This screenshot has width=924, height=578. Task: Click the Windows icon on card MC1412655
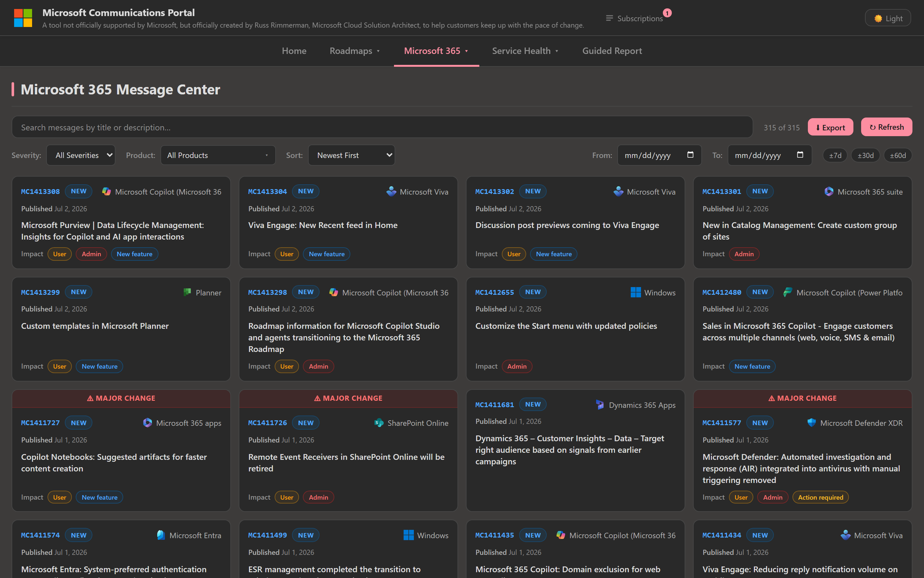[636, 293]
